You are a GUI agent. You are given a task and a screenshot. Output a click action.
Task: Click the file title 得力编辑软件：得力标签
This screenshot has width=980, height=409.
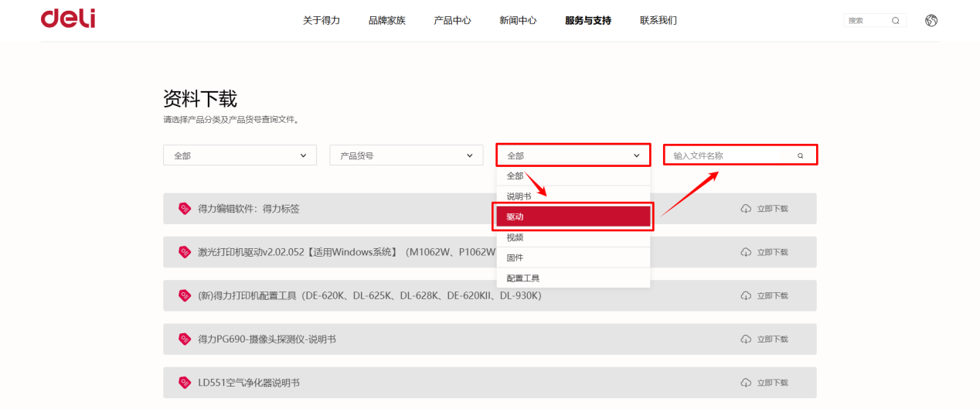249,209
